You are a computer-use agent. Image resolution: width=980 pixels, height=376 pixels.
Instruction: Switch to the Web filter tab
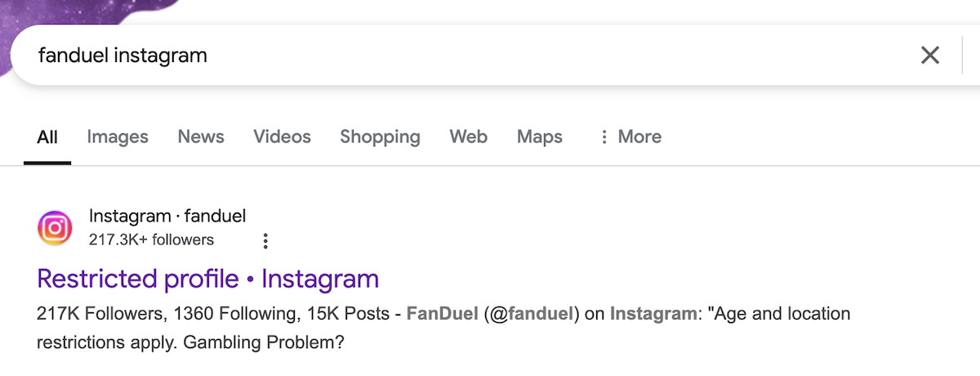pos(468,137)
